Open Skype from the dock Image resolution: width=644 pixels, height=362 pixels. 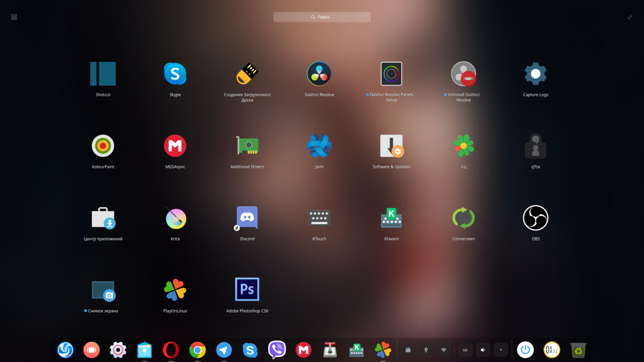point(250,350)
